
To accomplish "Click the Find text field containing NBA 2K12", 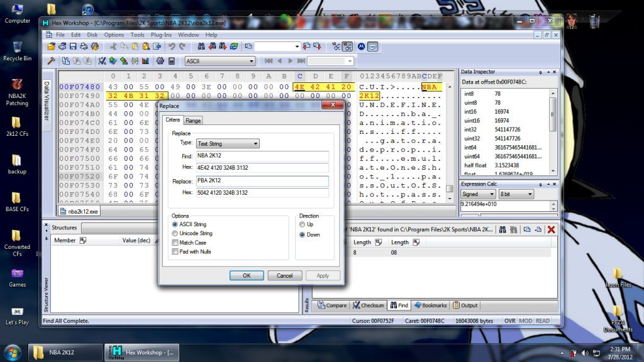I will [x=262, y=156].
